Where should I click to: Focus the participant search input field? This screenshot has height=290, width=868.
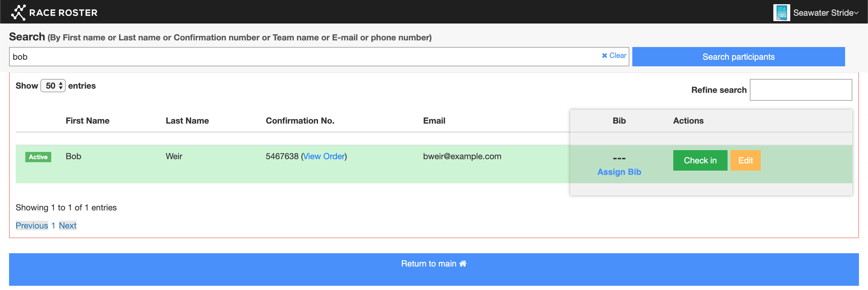pos(303,57)
